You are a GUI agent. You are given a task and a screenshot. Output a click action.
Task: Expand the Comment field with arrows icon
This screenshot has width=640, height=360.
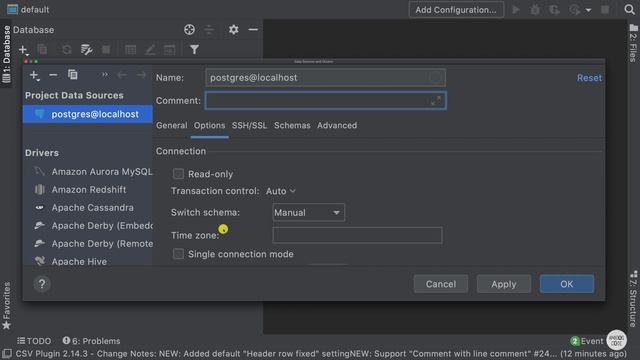tap(436, 101)
